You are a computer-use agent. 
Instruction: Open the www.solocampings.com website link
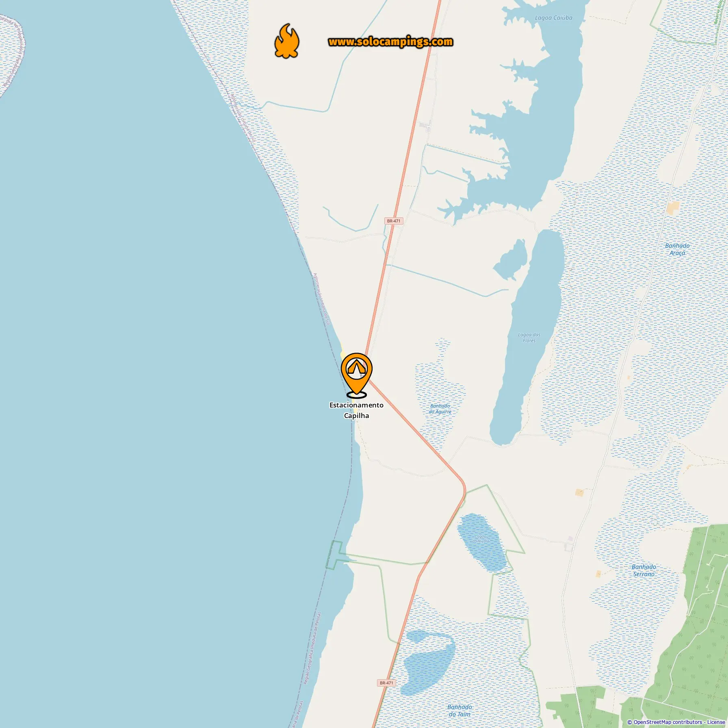(x=390, y=41)
